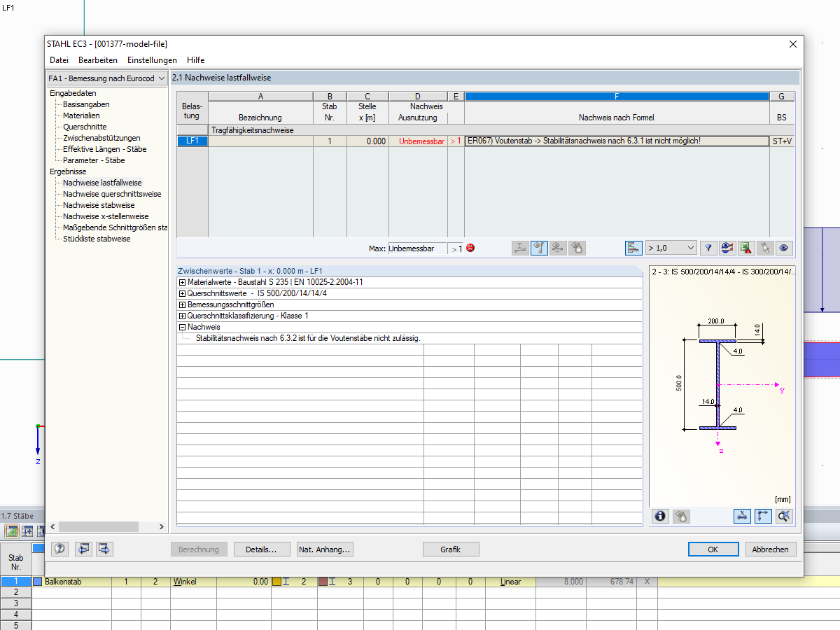
Task: Select Materialien in the navigator tree
Action: [81, 115]
